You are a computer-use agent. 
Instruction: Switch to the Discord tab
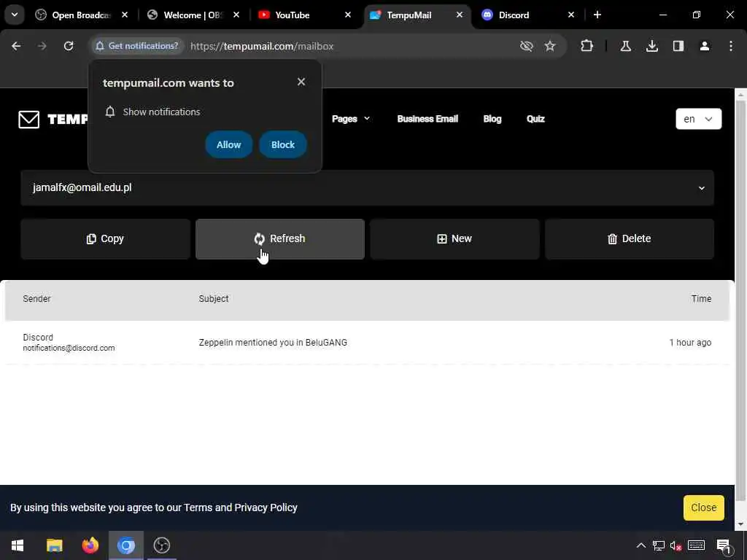click(528, 15)
